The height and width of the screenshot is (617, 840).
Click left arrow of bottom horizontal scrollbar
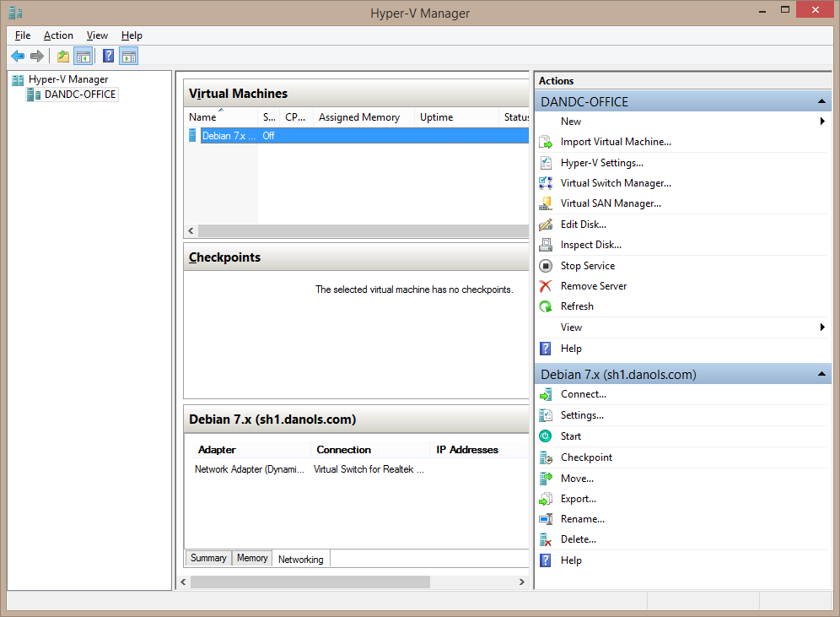[183, 582]
